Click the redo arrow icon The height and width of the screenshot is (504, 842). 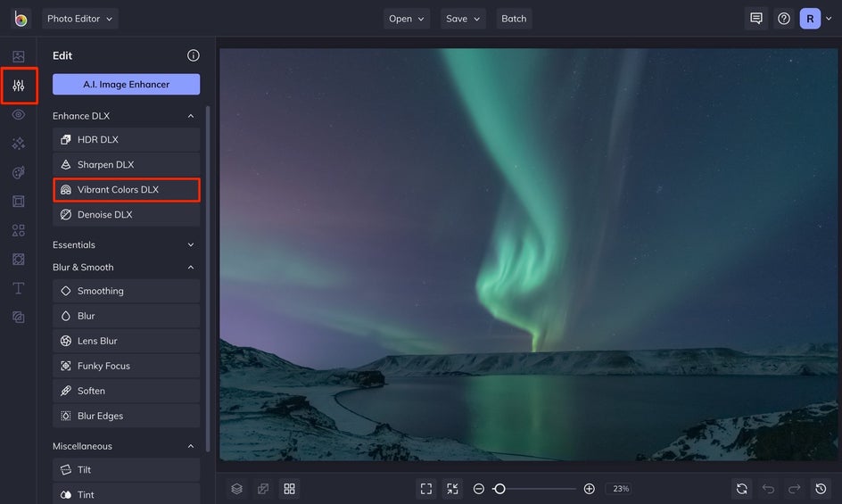[794, 489]
